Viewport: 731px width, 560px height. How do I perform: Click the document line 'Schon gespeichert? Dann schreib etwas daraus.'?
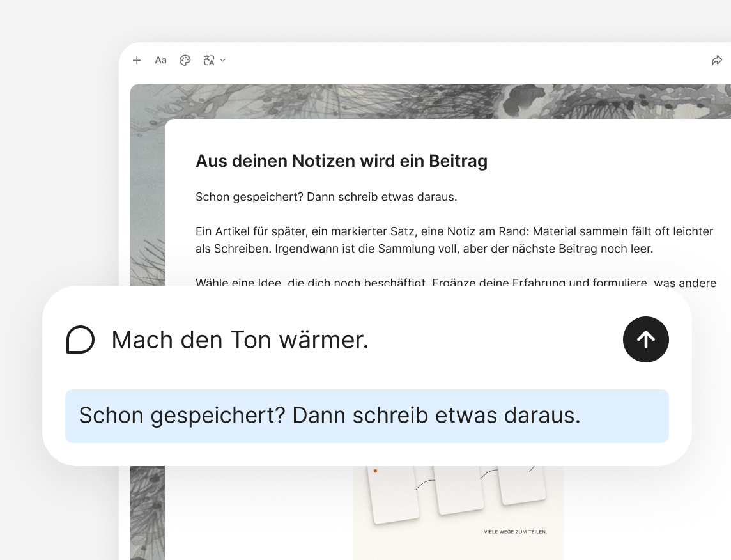[x=327, y=197]
